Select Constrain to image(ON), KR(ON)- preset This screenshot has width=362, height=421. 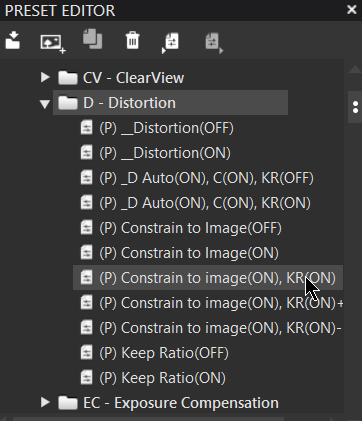coord(220,328)
